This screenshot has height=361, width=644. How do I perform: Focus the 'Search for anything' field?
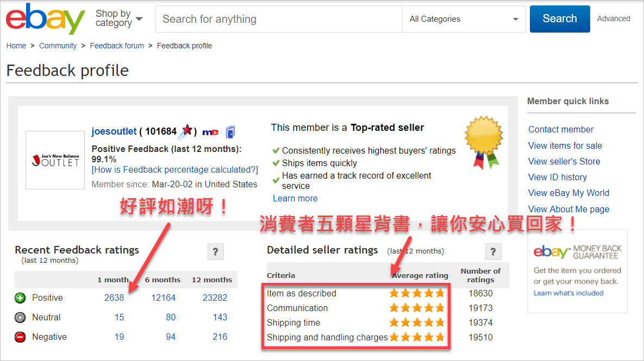279,19
